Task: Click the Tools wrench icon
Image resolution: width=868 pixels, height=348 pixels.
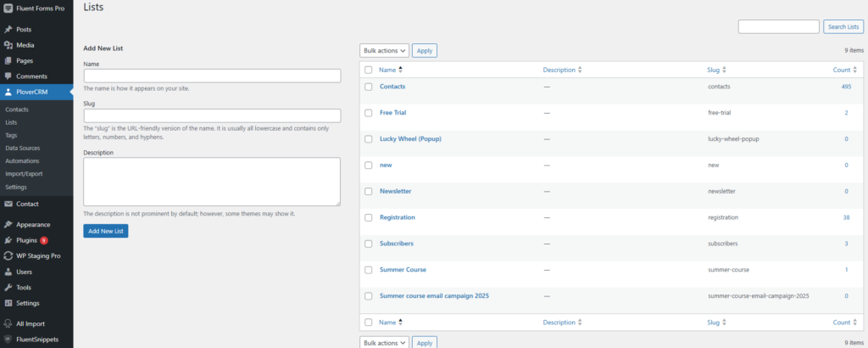Action: 8,288
